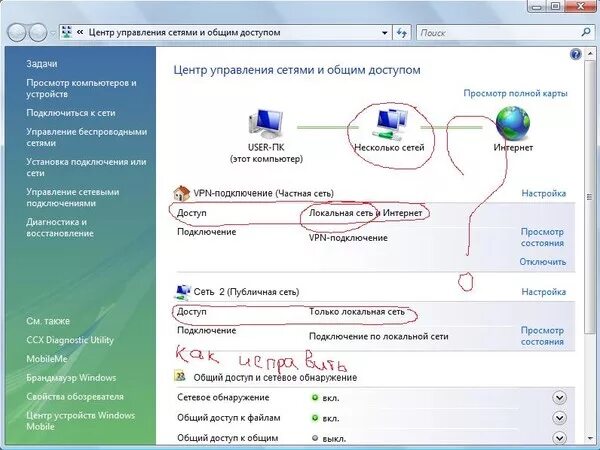Click the breadcrumb double-chevron in address bar
Image resolution: width=600 pixels, height=450 pixels.
[x=80, y=32]
